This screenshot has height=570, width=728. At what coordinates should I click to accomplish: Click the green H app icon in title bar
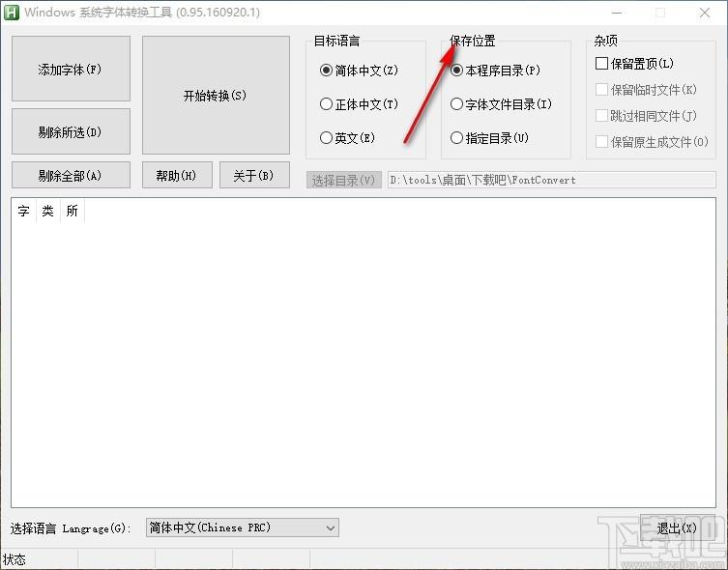pyautogui.click(x=12, y=13)
